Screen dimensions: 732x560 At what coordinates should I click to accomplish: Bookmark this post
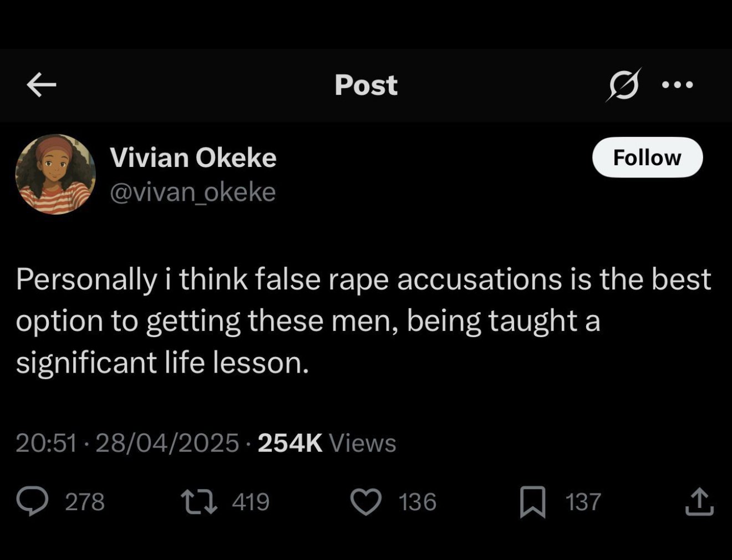(532, 502)
